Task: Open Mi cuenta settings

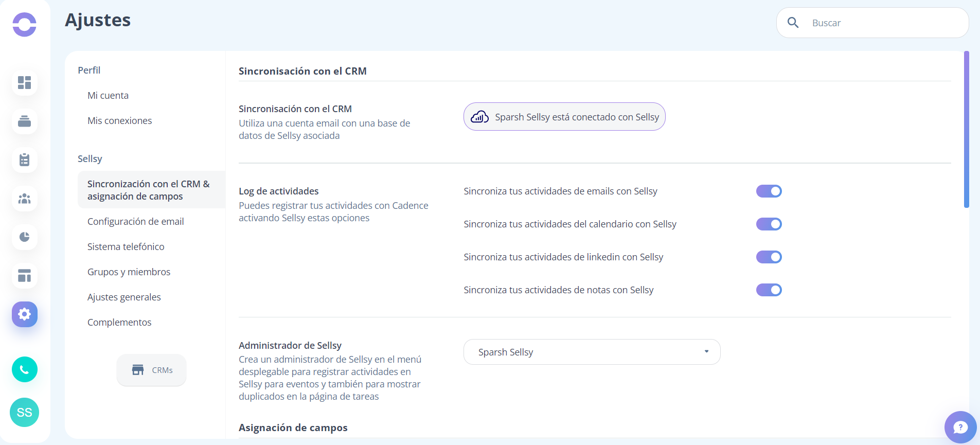Action: tap(108, 95)
